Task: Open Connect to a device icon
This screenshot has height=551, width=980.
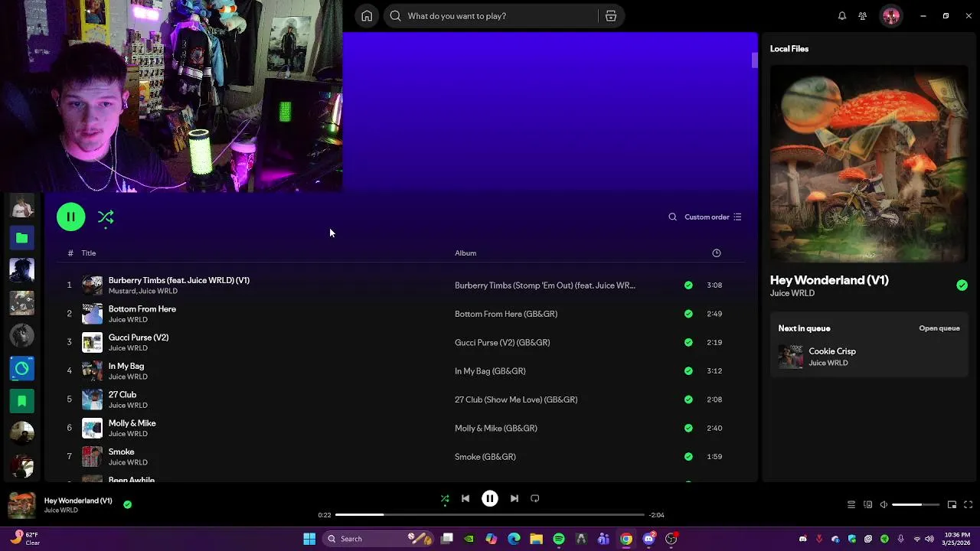Action: click(x=867, y=505)
